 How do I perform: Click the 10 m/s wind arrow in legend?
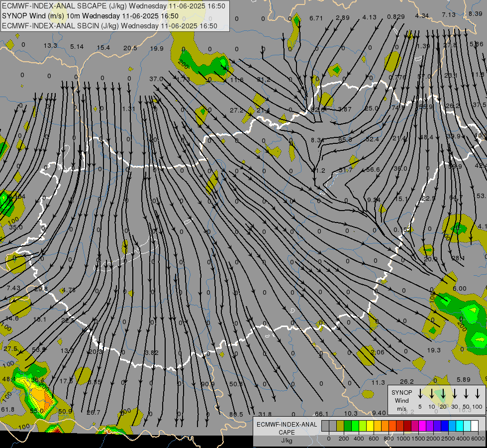tap(431, 394)
